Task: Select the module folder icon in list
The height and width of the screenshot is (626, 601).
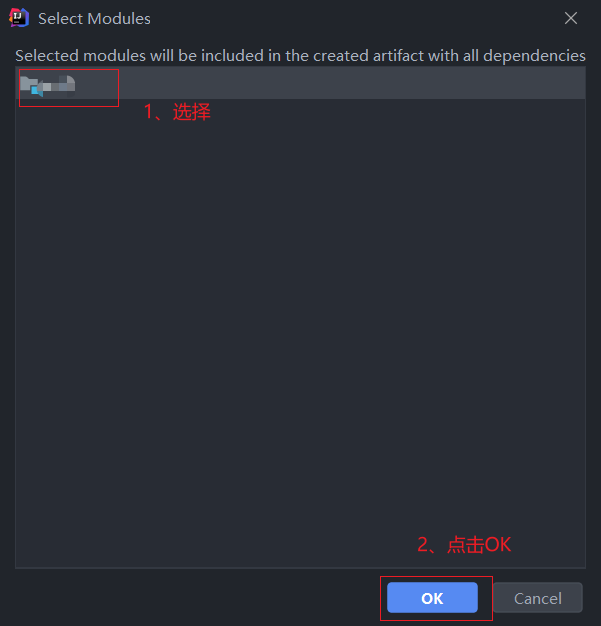Action: pyautogui.click(x=29, y=86)
